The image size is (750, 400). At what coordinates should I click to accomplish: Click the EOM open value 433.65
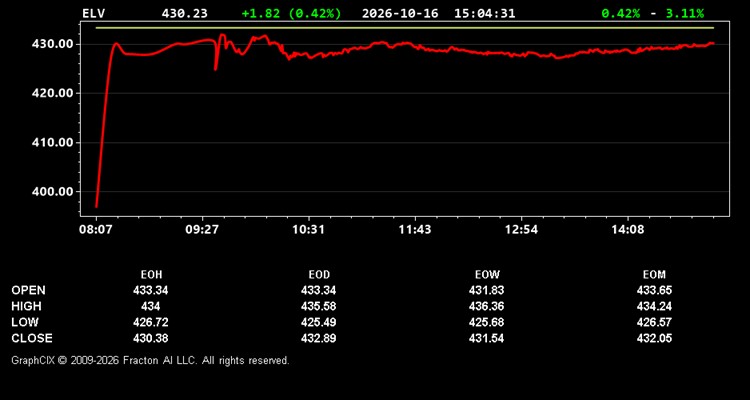(654, 290)
